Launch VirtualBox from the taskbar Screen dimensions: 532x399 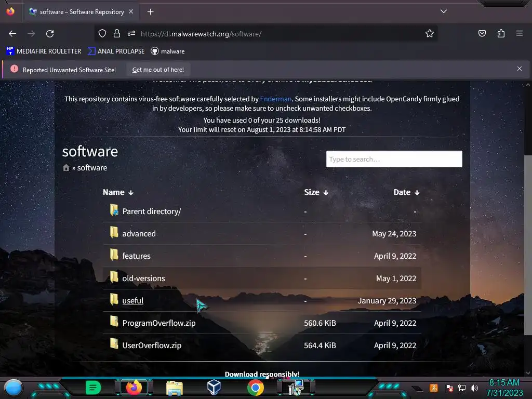(214, 387)
